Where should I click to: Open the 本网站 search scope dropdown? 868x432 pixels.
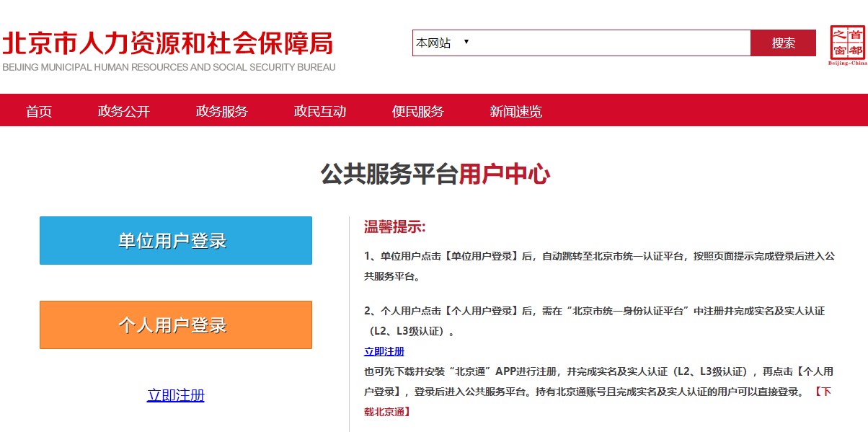click(442, 43)
